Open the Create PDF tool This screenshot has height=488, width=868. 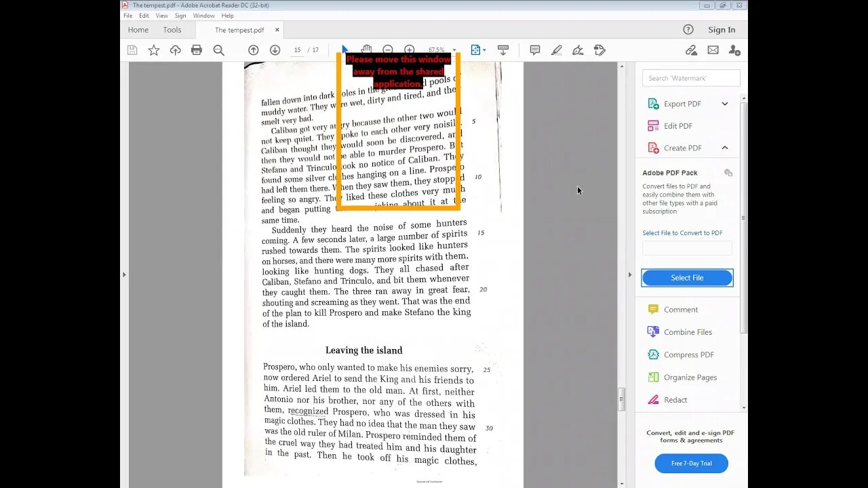point(682,148)
